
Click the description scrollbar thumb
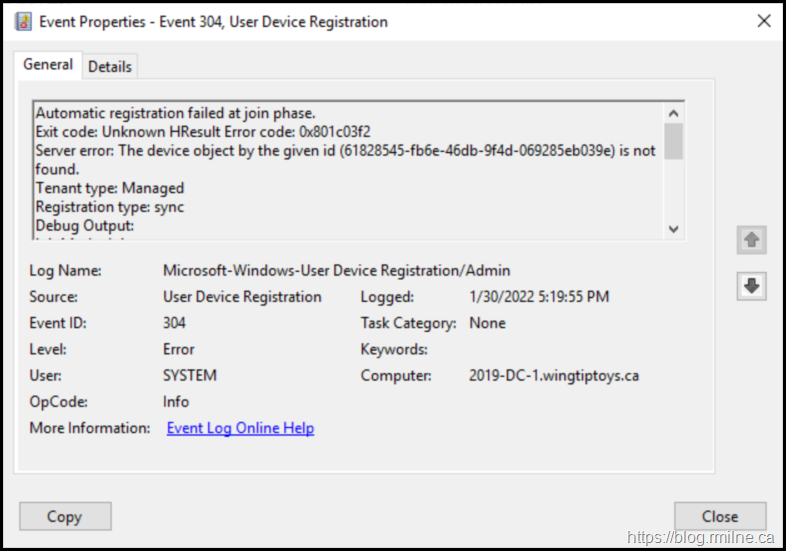(673, 140)
